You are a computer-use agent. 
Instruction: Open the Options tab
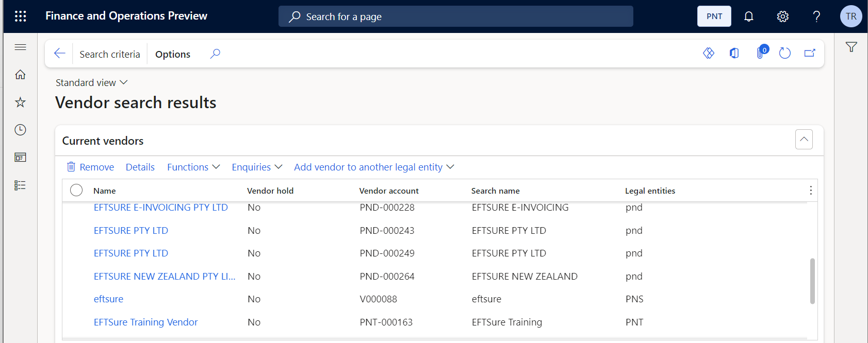click(x=173, y=54)
